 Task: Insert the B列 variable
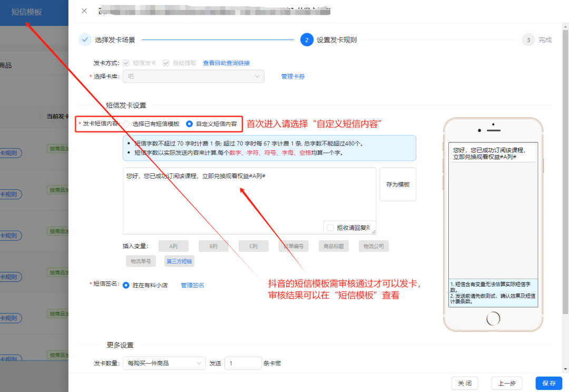(x=213, y=246)
